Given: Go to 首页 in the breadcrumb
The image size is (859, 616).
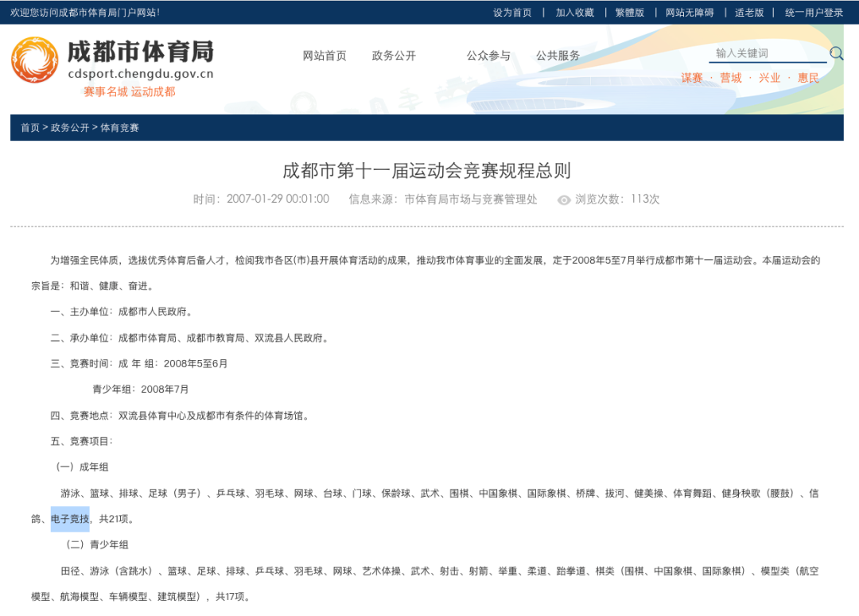Looking at the screenshot, I should coord(30,128).
